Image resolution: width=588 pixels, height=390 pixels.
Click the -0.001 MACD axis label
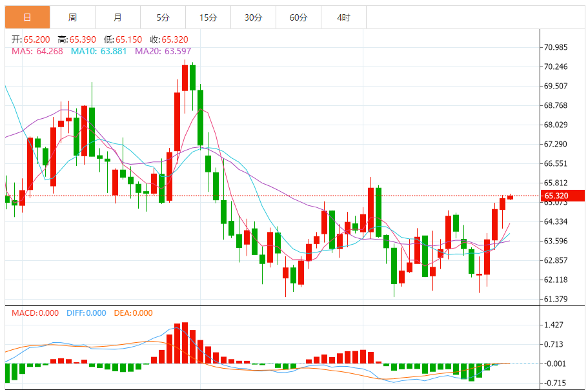coord(555,364)
